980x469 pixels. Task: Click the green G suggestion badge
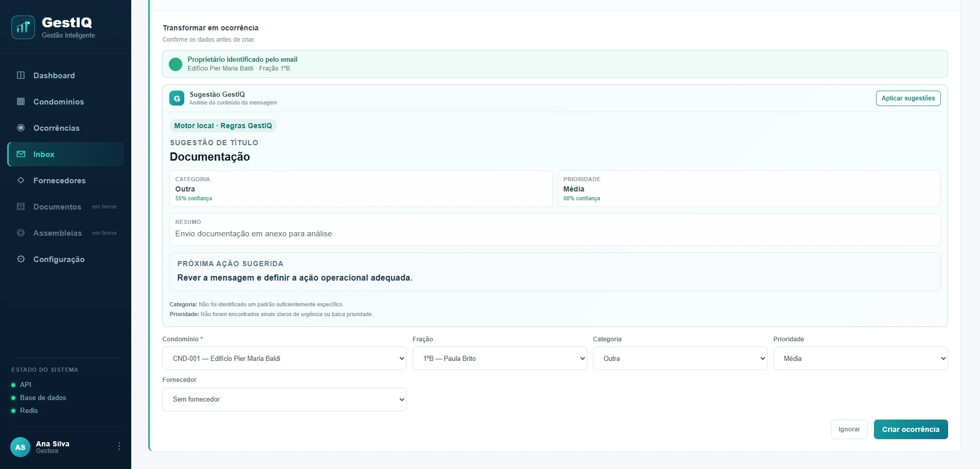coord(177,98)
